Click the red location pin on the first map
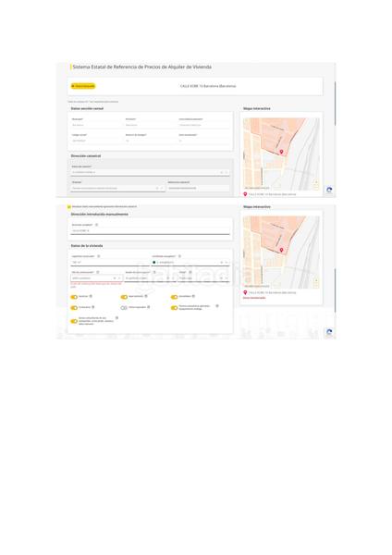Image resolution: width=392 pixels, height=555 pixels. click(x=281, y=152)
